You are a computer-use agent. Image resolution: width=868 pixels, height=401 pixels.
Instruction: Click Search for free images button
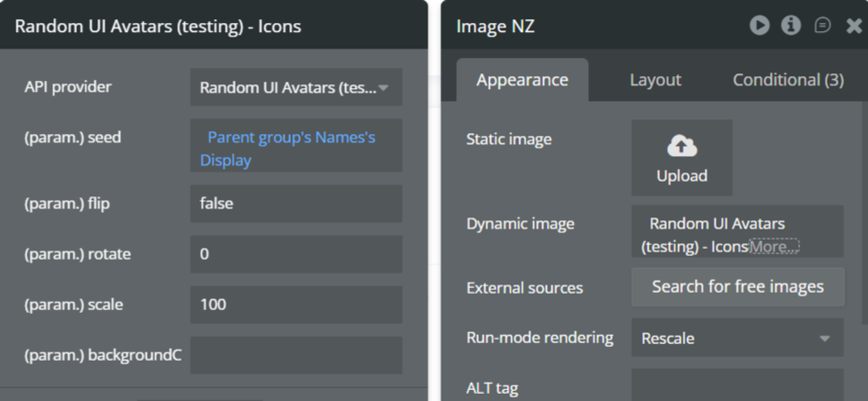click(x=738, y=287)
